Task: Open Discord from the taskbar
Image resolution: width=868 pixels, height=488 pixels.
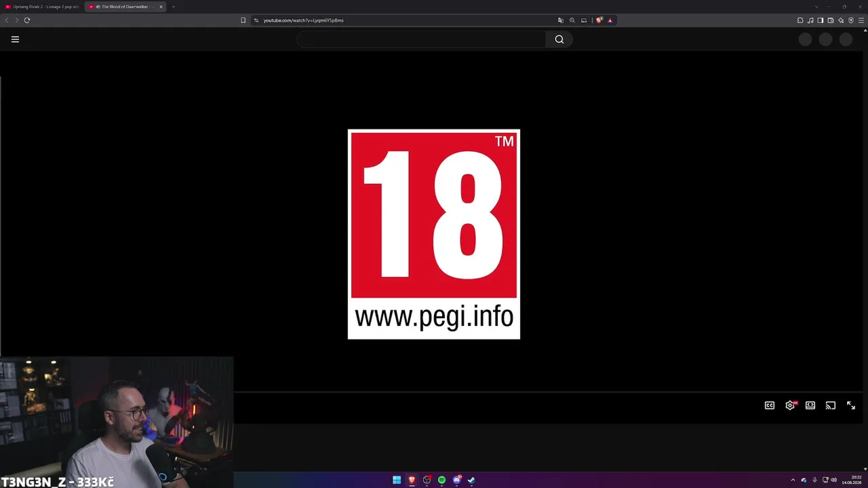Action: [456, 480]
